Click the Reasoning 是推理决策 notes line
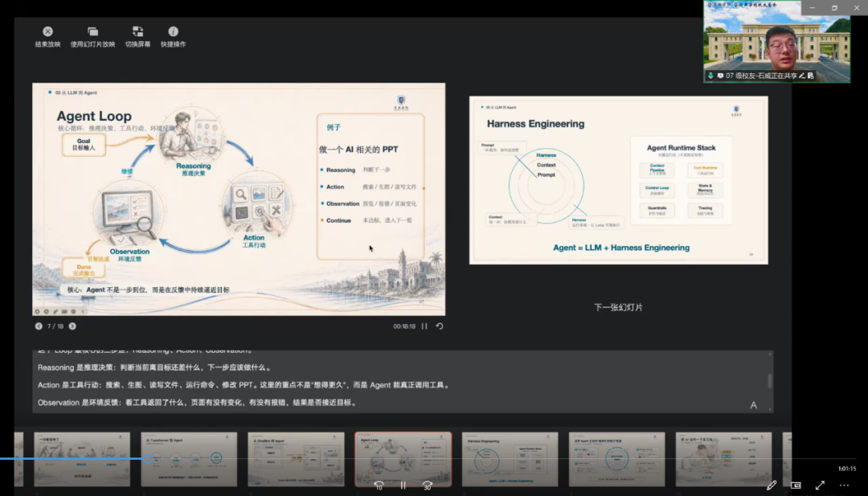Image resolution: width=868 pixels, height=496 pixels. 154,367
